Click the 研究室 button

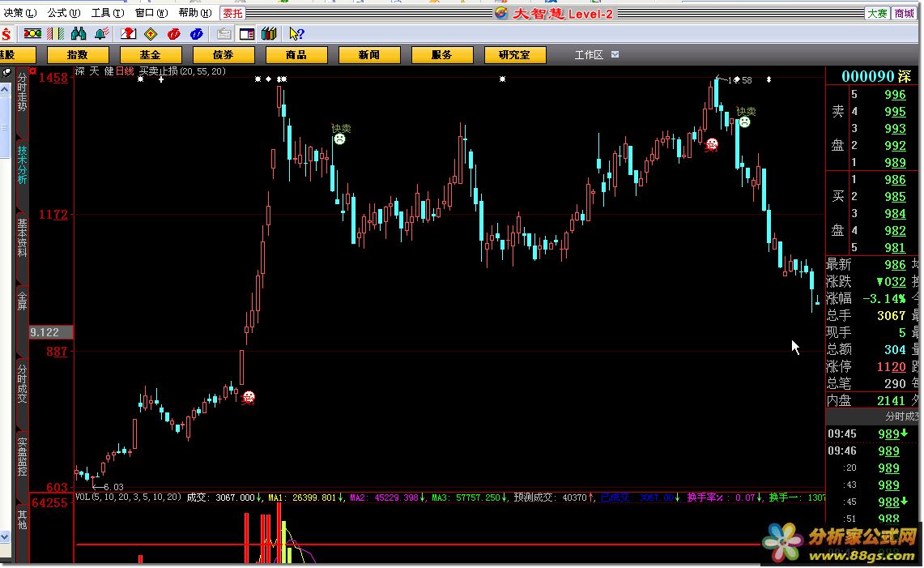514,54
